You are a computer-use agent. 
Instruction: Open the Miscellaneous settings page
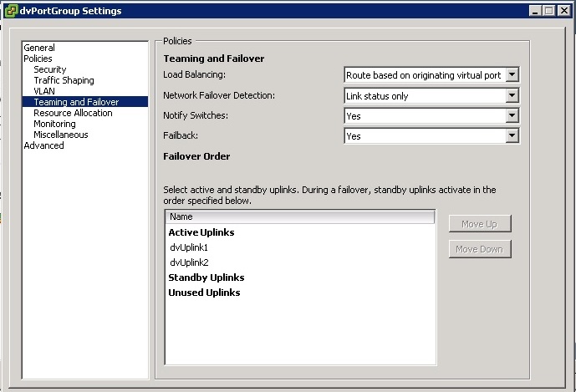point(60,135)
